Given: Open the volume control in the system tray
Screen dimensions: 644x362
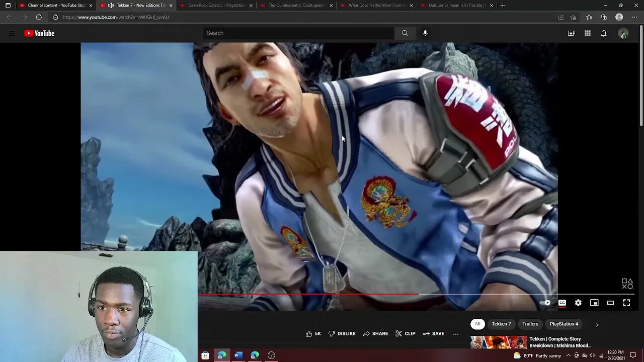Looking at the screenshot, I should [592, 355].
